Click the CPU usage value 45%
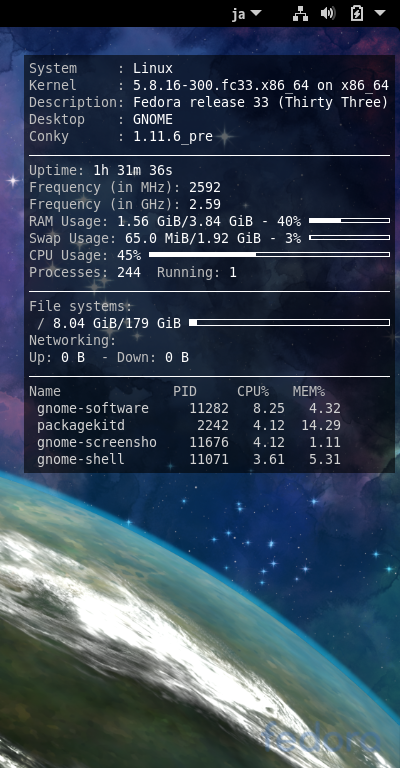The width and height of the screenshot is (400, 768). pyautogui.click(x=129, y=256)
